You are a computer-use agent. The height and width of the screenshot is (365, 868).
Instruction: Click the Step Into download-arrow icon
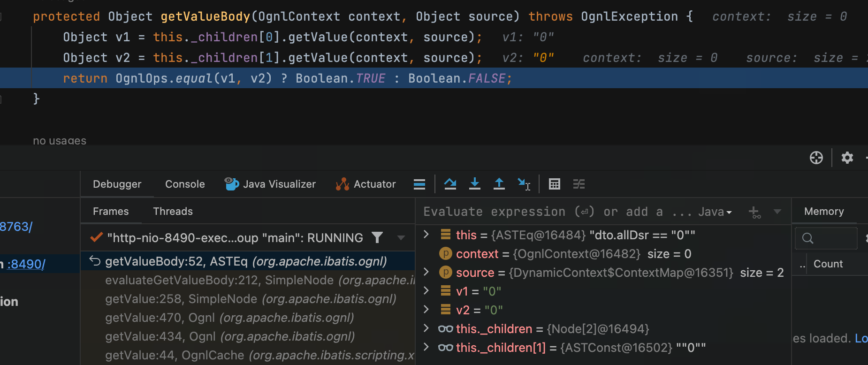point(475,184)
